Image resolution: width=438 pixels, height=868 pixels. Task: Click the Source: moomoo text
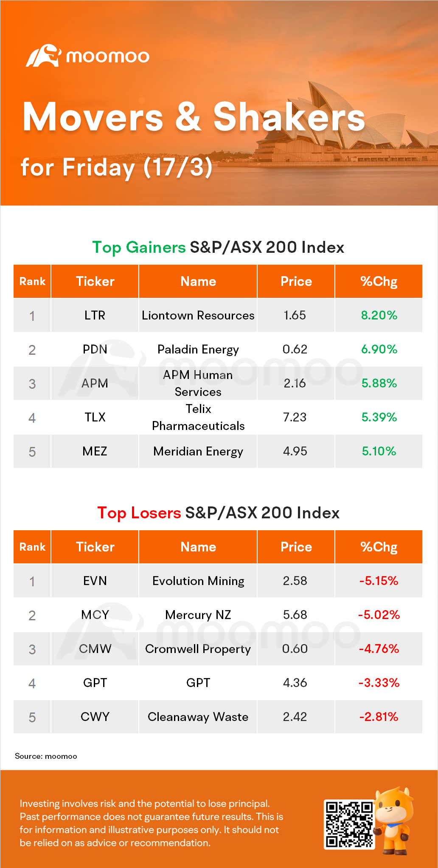46,756
